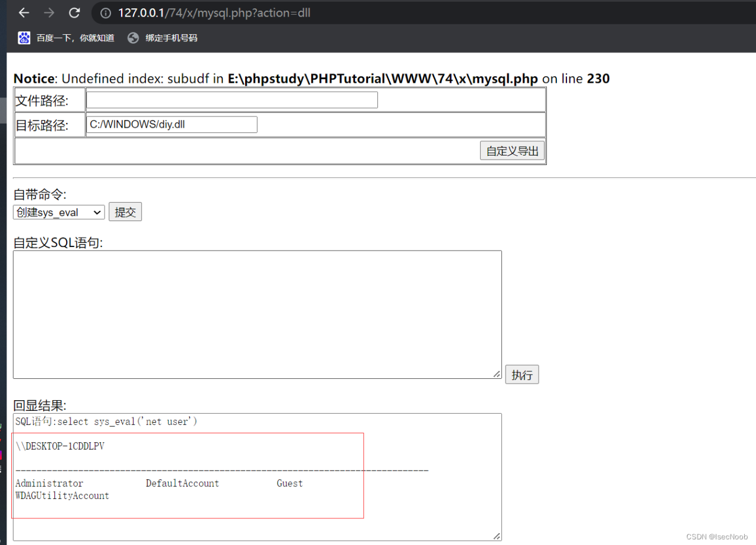
Task: Click the 提交 button
Action: (x=125, y=212)
